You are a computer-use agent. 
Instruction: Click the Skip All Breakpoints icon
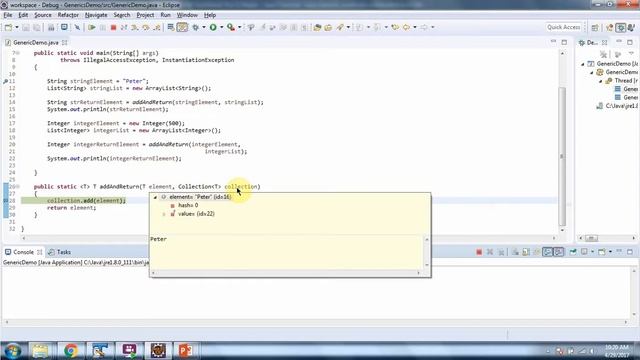coord(77,27)
